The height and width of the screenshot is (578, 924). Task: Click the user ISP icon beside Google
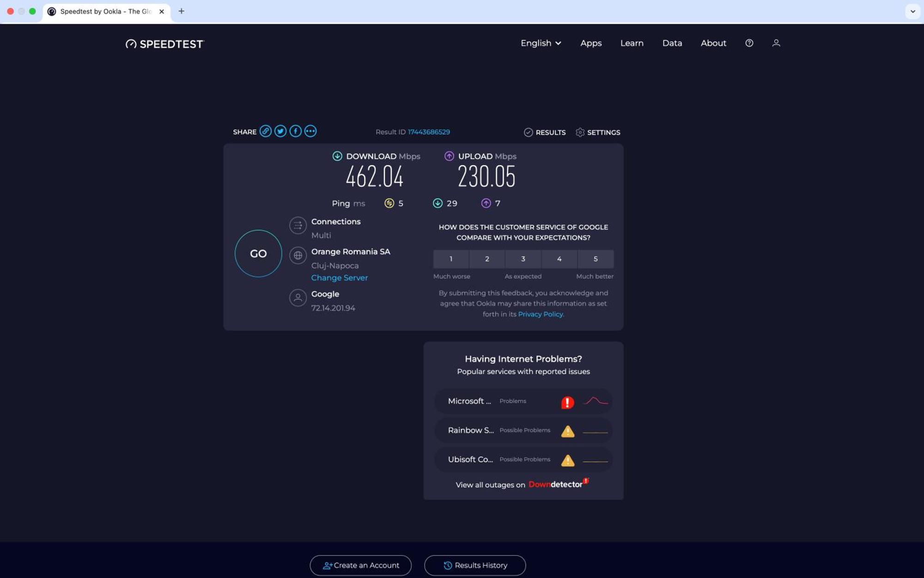click(298, 298)
